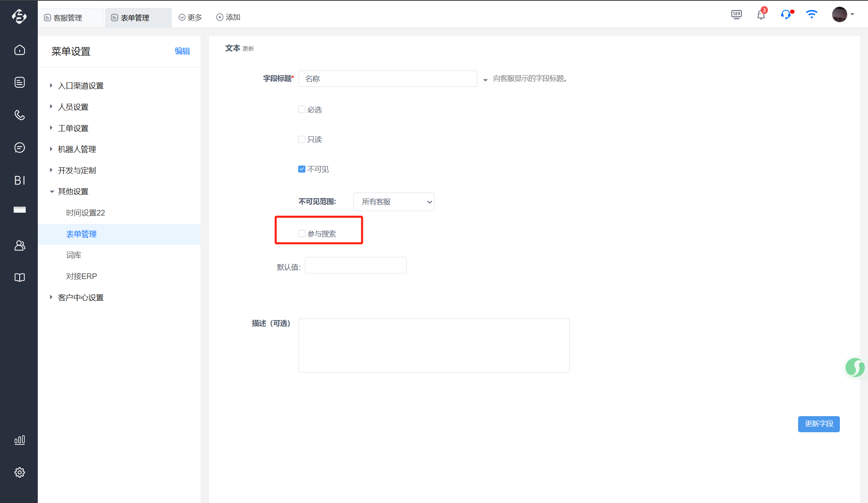Select 词库 menu item
The image size is (868, 503).
click(74, 255)
